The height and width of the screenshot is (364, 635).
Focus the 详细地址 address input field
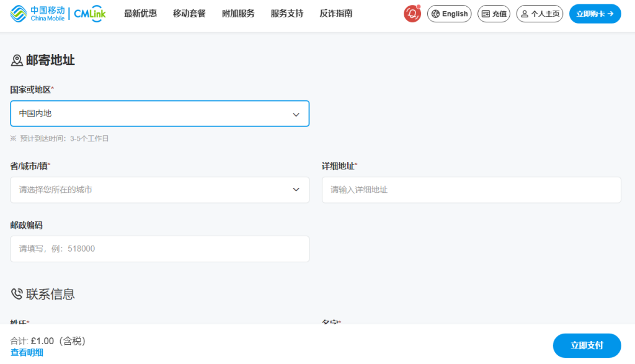click(x=471, y=190)
